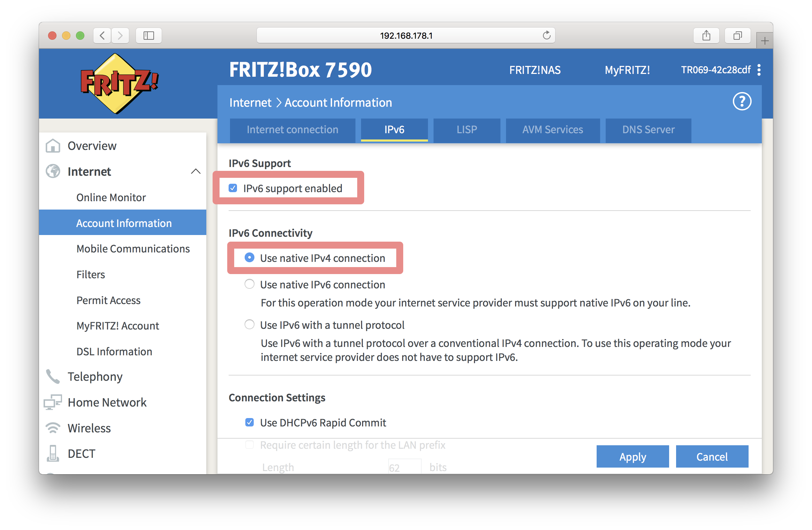The image size is (812, 530).
Task: Select Use IPv6 with a tunnel protocol
Action: click(x=250, y=325)
